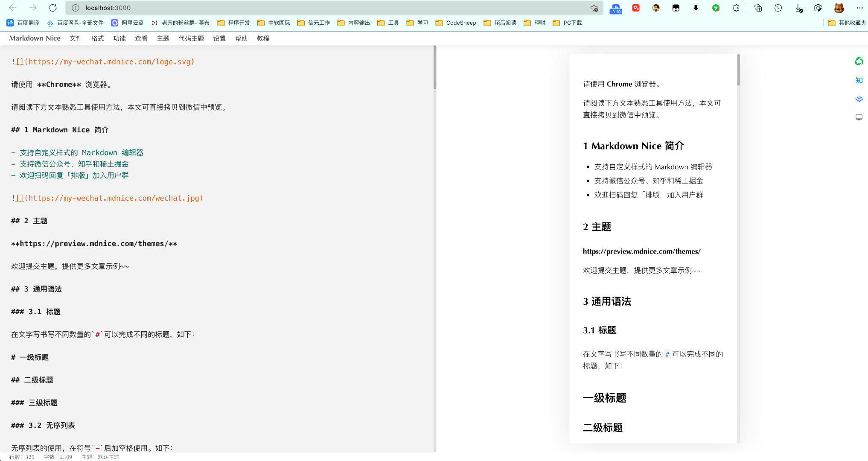Viewport: 868px width, 461px height.
Task: Enable the green checkmark extension badge
Action: point(716,8)
